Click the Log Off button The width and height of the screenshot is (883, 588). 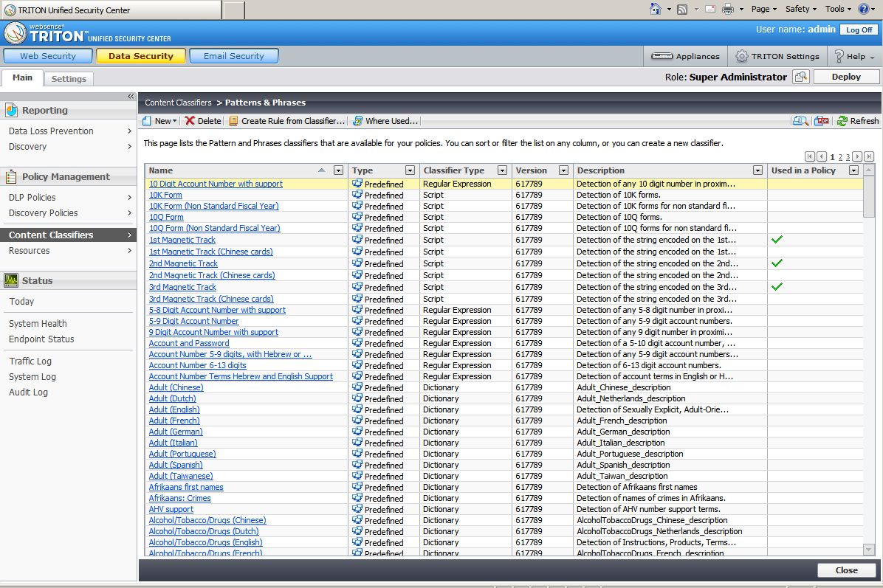tap(859, 30)
